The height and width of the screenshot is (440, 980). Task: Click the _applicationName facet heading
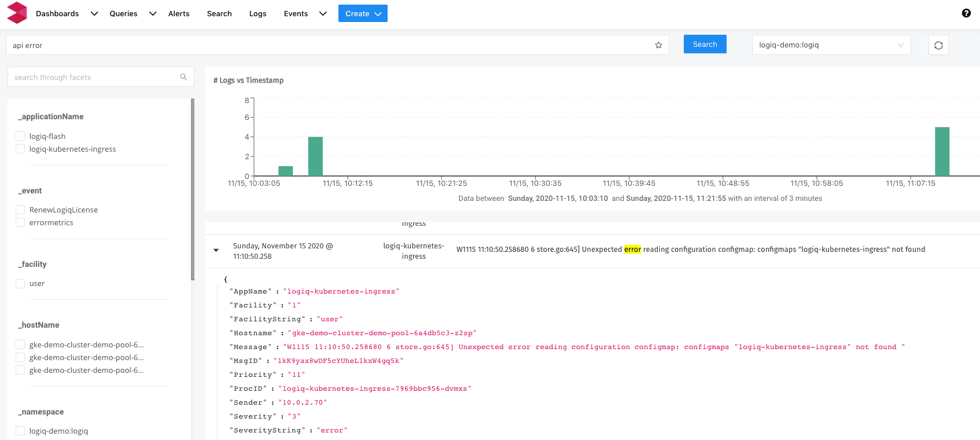(51, 116)
